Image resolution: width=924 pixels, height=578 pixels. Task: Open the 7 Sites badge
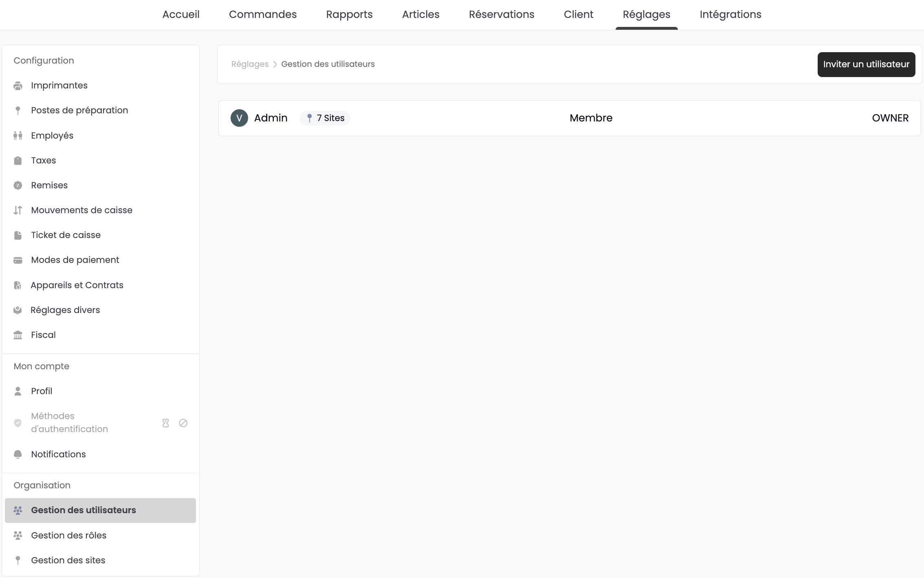tap(325, 118)
